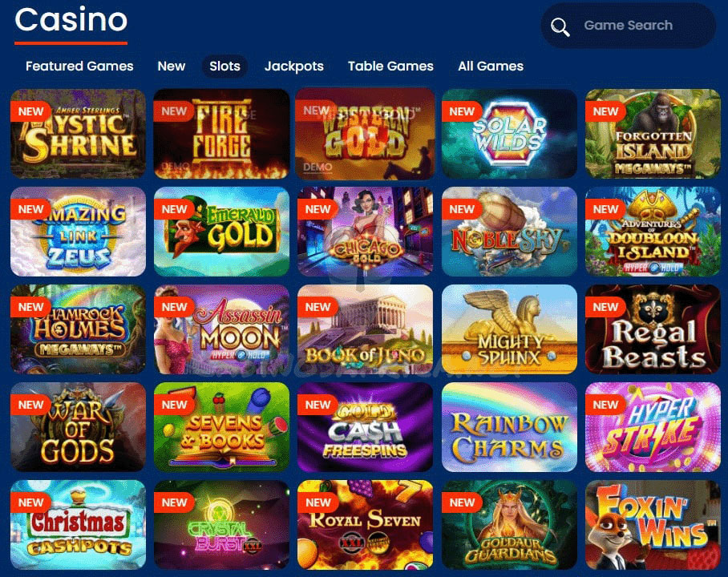Open the Foxin' Wins slot
Viewport: 728px width, 577px height.
tap(653, 525)
